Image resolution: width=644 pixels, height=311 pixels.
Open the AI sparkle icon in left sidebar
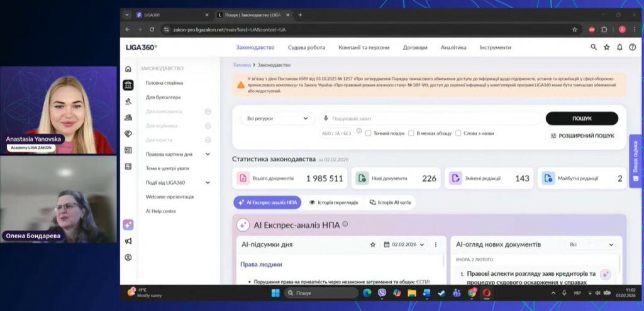(x=128, y=224)
